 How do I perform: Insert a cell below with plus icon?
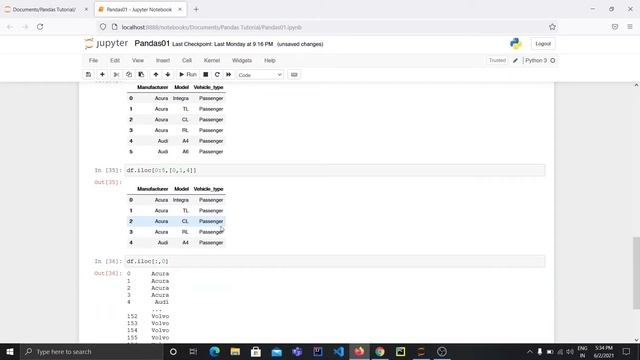102,75
